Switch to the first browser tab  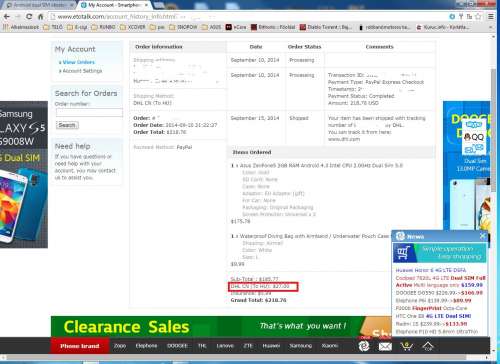(x=39, y=5)
